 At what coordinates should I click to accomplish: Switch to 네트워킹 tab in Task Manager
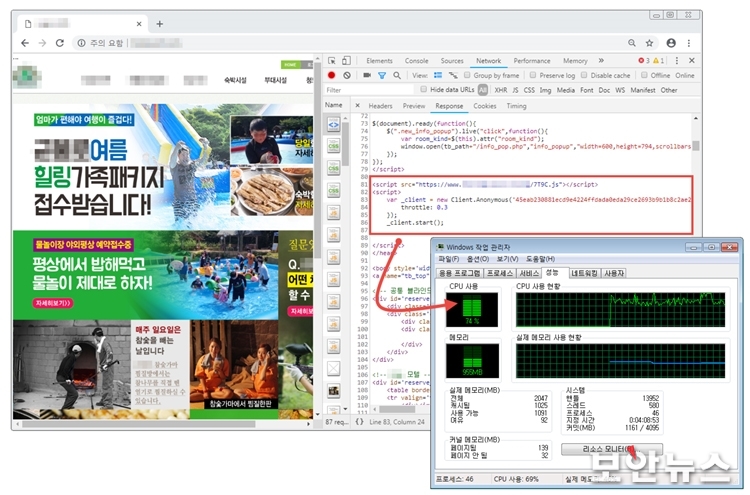[x=584, y=273]
